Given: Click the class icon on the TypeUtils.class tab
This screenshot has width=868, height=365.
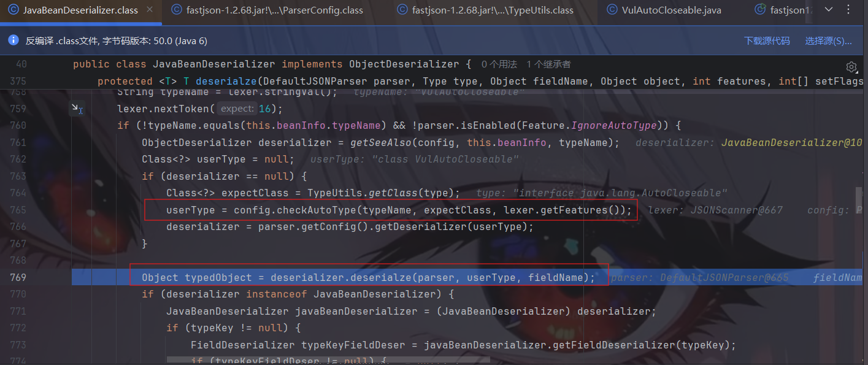Looking at the screenshot, I should pyautogui.click(x=402, y=10).
